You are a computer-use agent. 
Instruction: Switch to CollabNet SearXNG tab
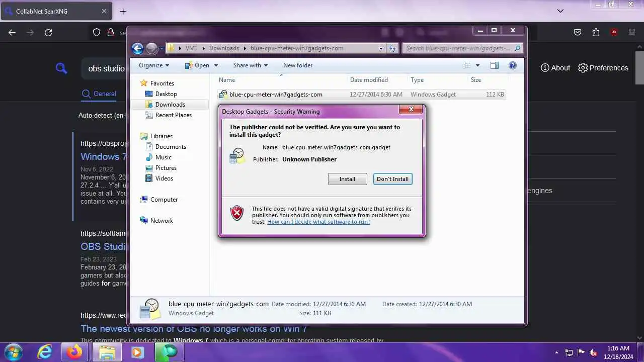[x=55, y=11]
